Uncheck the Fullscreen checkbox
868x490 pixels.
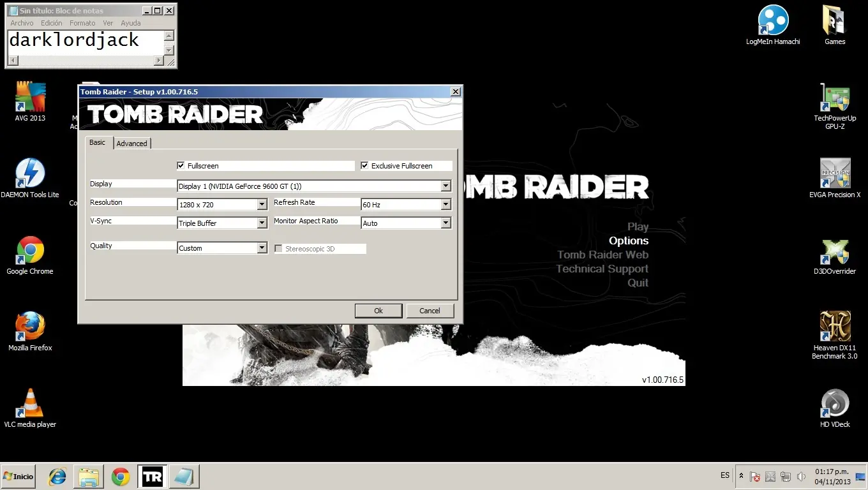coord(181,166)
